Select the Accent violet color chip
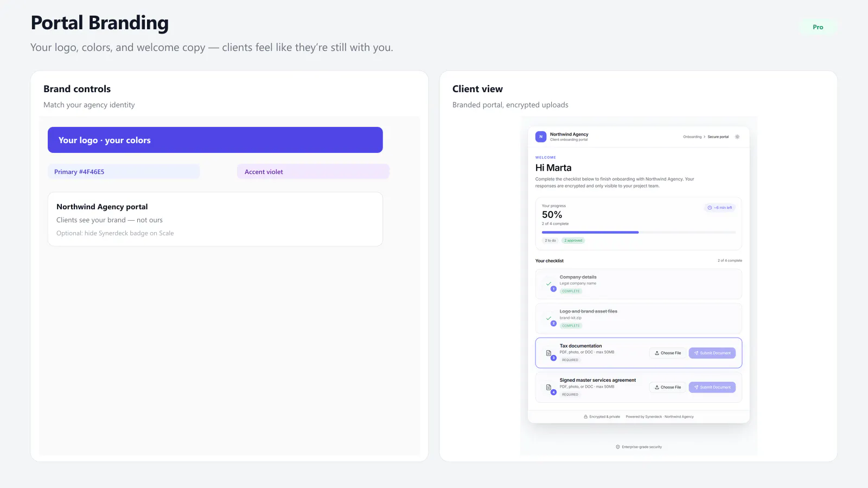The height and width of the screenshot is (488, 868). [313, 172]
